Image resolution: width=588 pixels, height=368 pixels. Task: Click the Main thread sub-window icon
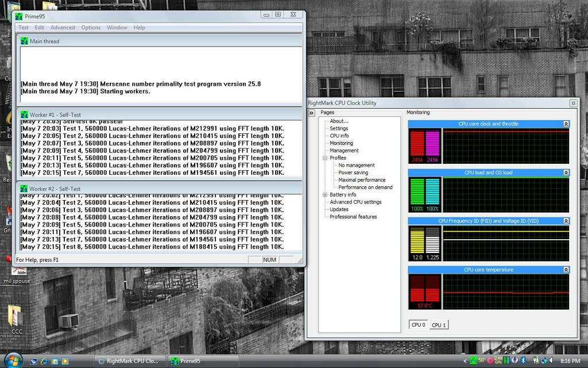pos(24,41)
